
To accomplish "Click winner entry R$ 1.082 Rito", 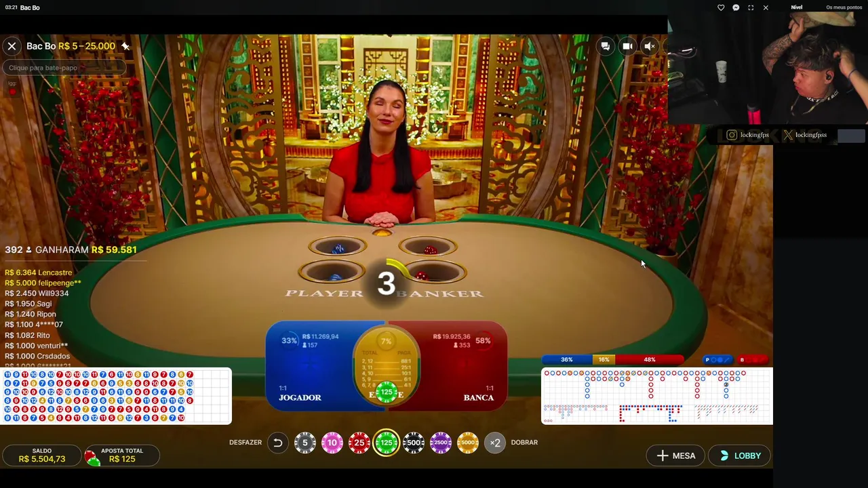I will (x=27, y=335).
